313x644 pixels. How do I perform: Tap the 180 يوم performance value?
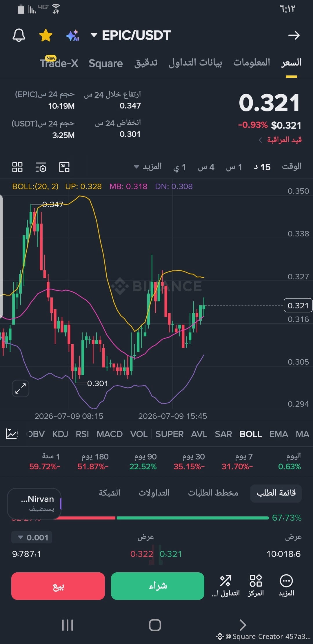(93, 466)
